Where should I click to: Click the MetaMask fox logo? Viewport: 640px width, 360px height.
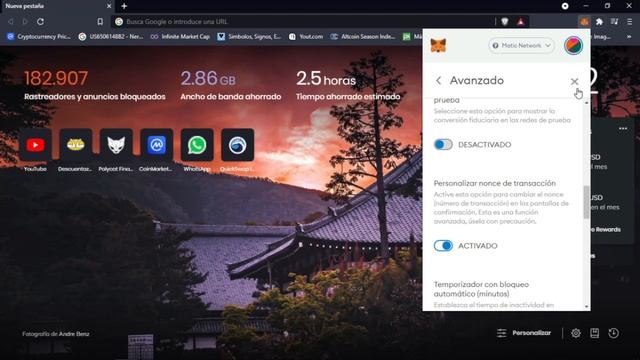[438, 45]
